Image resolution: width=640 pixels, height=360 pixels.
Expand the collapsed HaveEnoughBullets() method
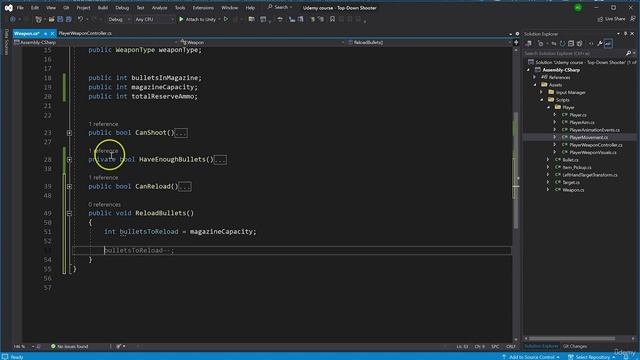(69, 160)
